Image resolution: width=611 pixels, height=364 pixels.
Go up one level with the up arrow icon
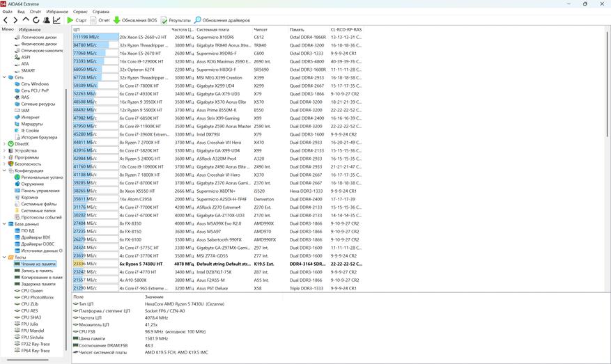(26, 19)
